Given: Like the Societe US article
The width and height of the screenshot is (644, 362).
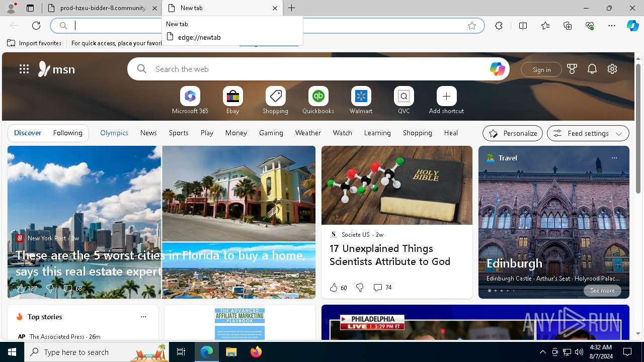Looking at the screenshot, I should [334, 288].
